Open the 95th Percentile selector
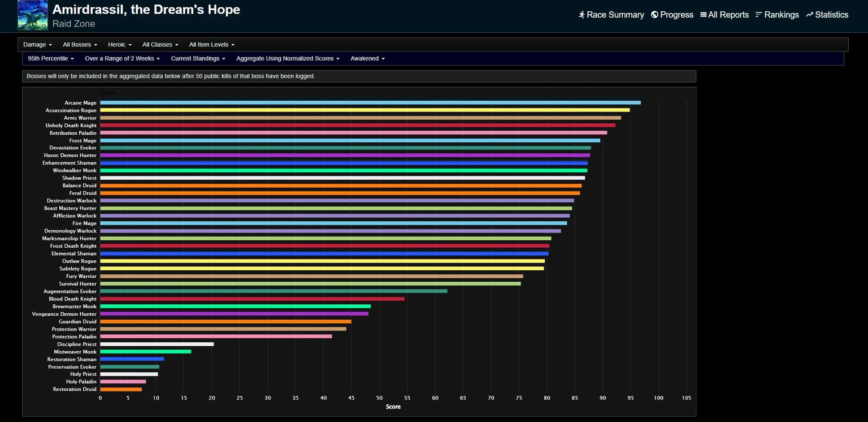 click(x=51, y=58)
